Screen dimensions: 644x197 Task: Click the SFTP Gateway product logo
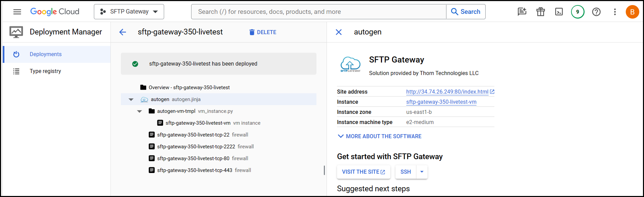(x=351, y=65)
